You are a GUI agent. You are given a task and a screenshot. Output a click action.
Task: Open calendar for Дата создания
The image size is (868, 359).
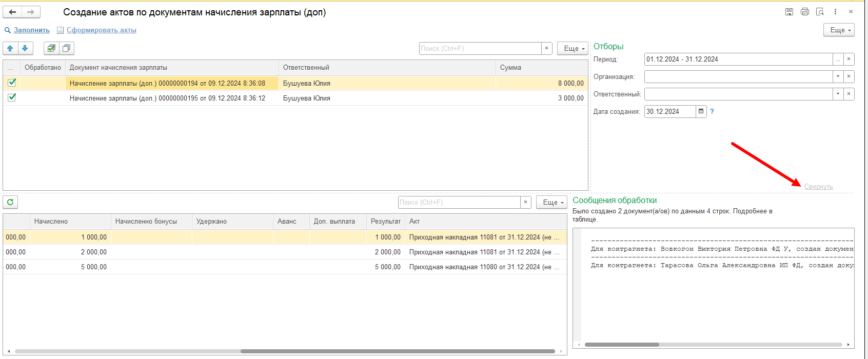click(x=701, y=111)
